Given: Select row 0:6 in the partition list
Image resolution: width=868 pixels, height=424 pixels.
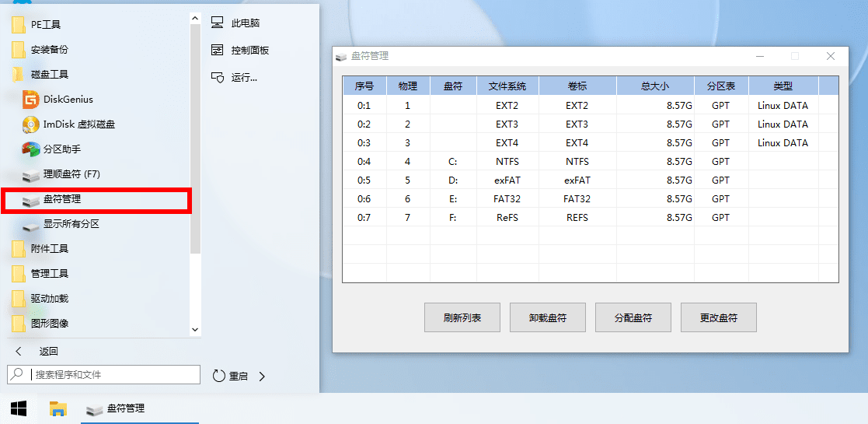Looking at the screenshot, I should (590, 199).
